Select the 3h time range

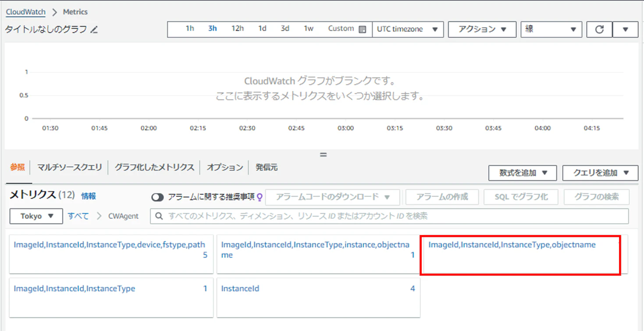pos(213,28)
